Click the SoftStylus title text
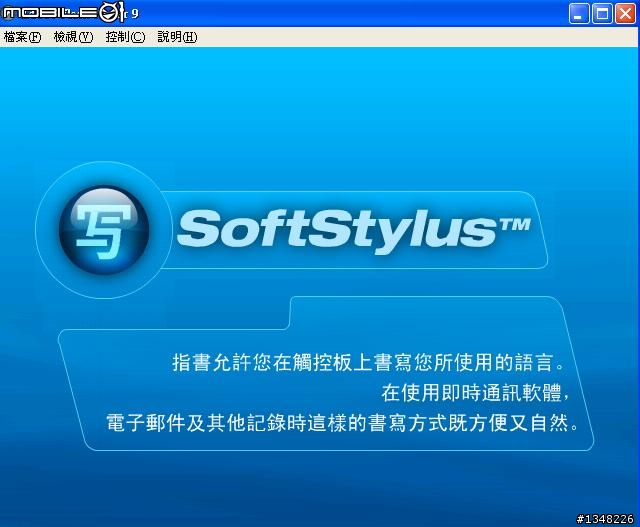This screenshot has height=527, width=640. click(x=353, y=230)
